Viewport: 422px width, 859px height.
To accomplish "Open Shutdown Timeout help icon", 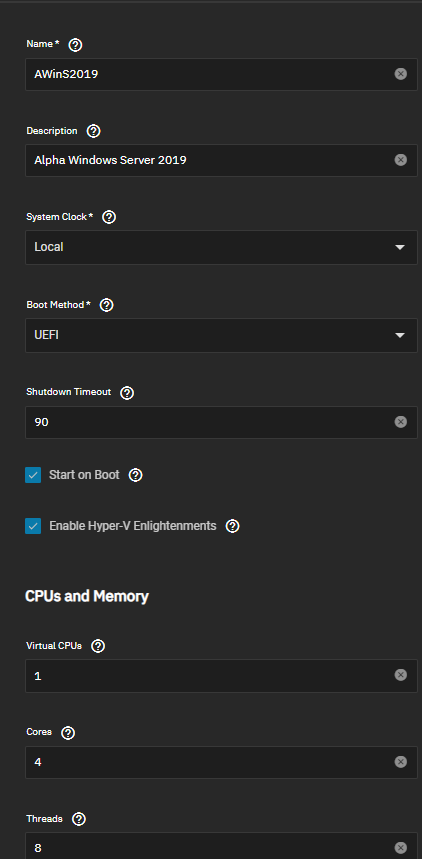I will pos(127,392).
